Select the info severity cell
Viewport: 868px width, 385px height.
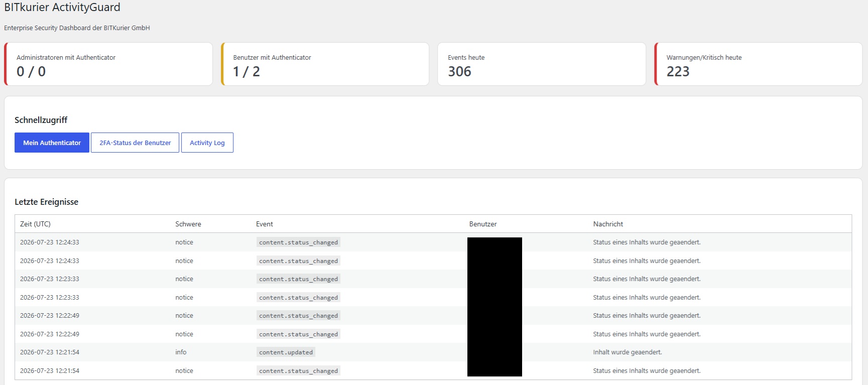(181, 352)
